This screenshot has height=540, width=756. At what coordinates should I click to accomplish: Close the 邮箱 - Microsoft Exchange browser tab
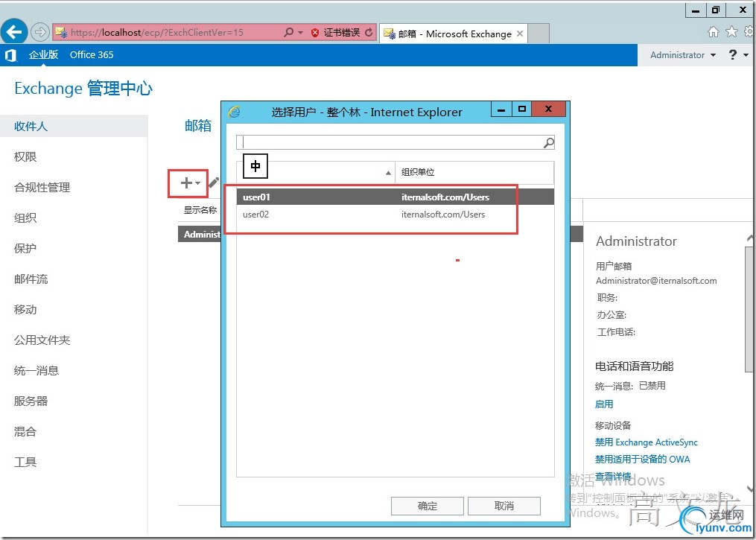pos(520,34)
